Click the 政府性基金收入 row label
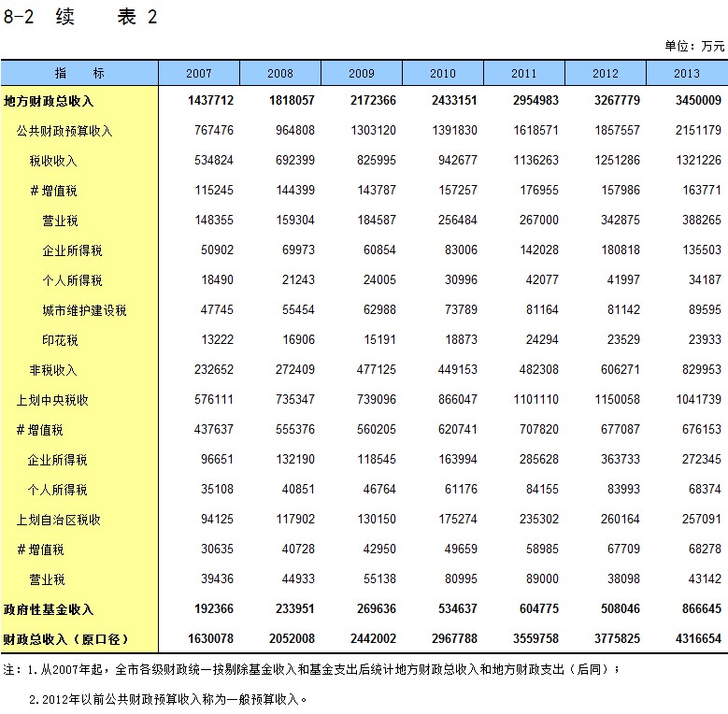The height and width of the screenshot is (714, 728). (x=49, y=609)
